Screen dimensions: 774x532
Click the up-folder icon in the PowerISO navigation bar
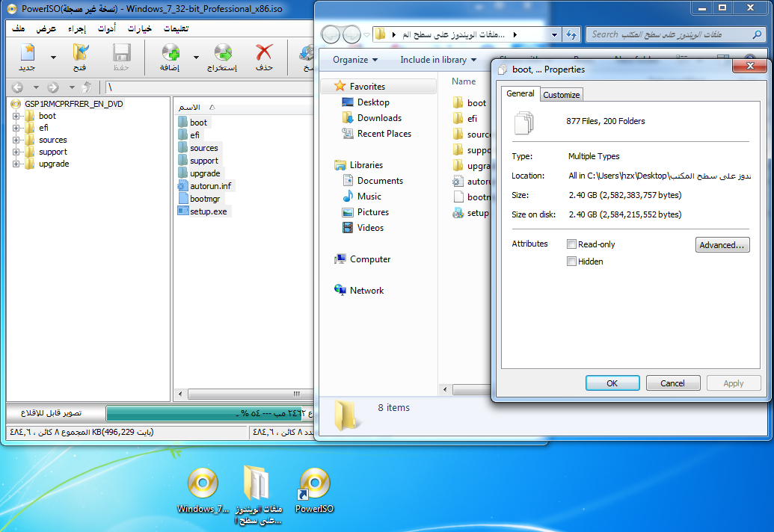[x=87, y=87]
